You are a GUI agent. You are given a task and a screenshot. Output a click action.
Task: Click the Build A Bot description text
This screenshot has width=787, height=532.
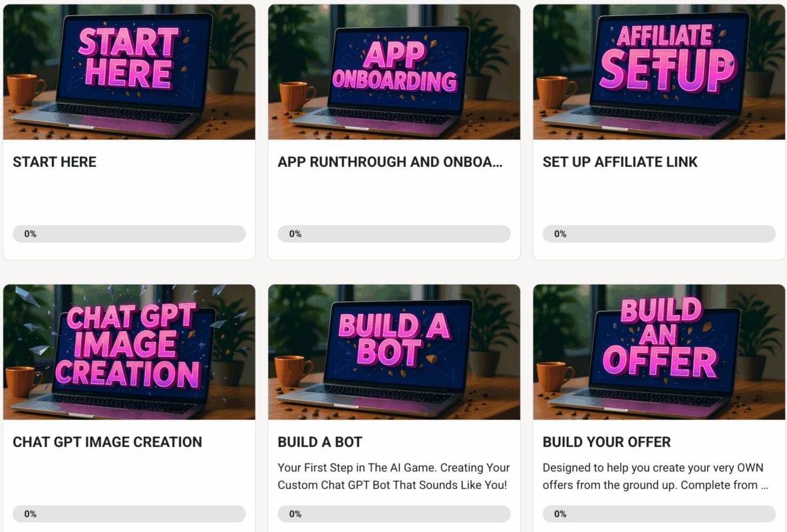click(x=394, y=476)
